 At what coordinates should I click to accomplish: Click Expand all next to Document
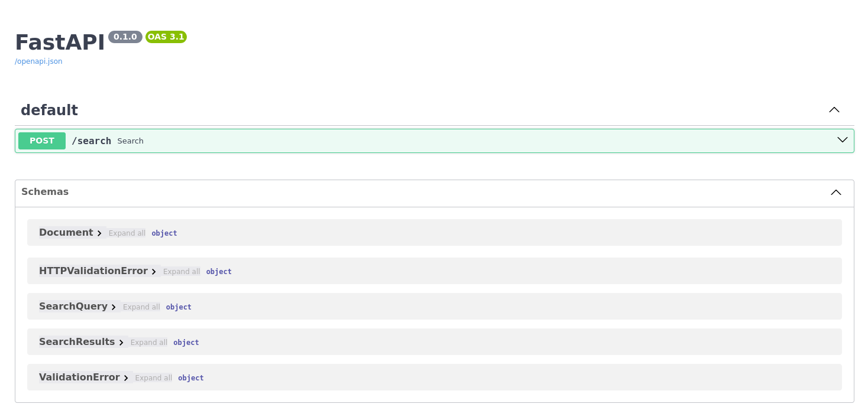(127, 233)
